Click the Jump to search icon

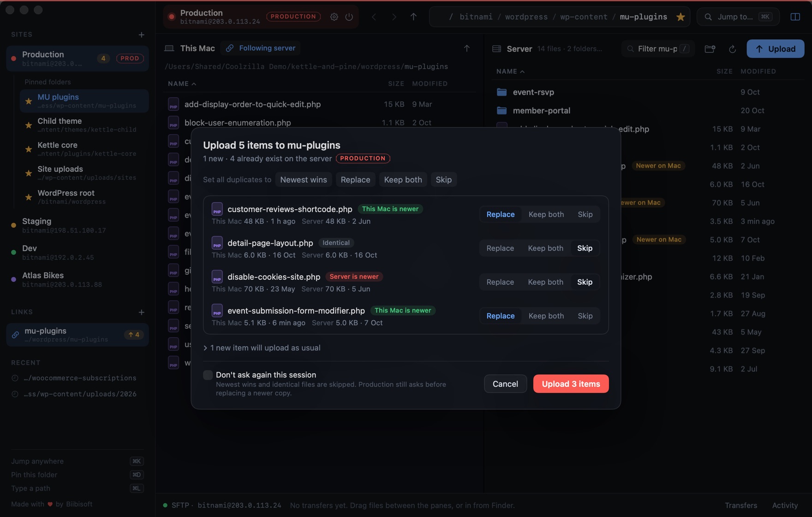click(x=708, y=17)
